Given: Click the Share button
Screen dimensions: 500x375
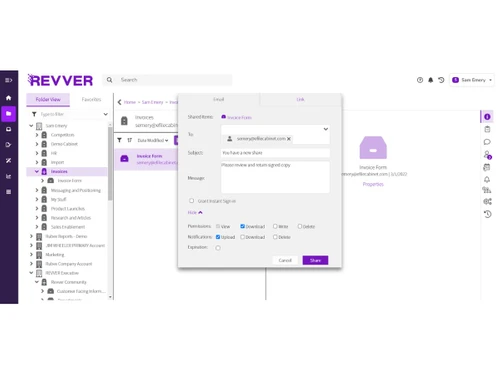Looking at the screenshot, I should click(315, 260).
